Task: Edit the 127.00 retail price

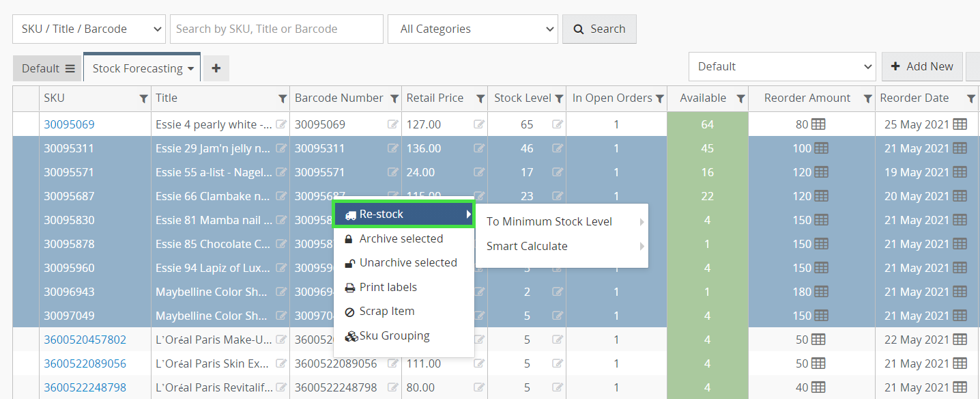Action: click(x=480, y=124)
